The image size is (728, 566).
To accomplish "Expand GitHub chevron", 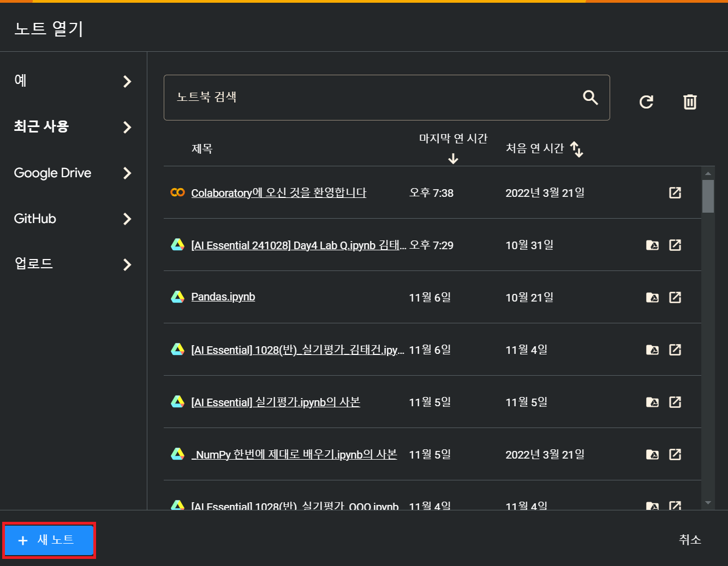I will [x=127, y=219].
